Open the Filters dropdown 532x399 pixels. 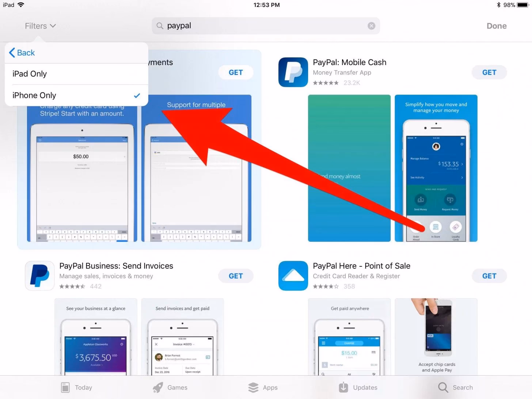click(x=40, y=26)
